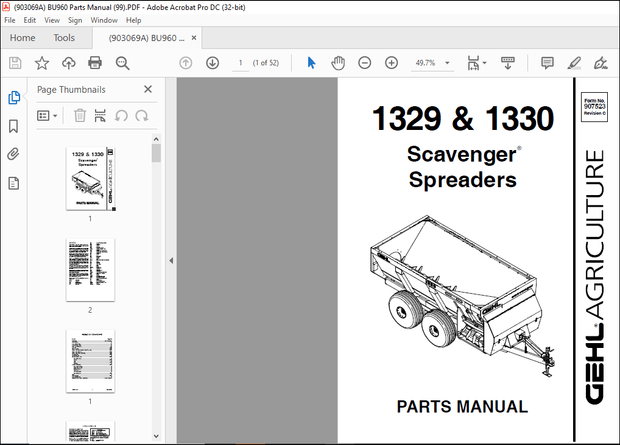Go to next page arrow
This screenshot has height=445, width=620.
pos(213,63)
